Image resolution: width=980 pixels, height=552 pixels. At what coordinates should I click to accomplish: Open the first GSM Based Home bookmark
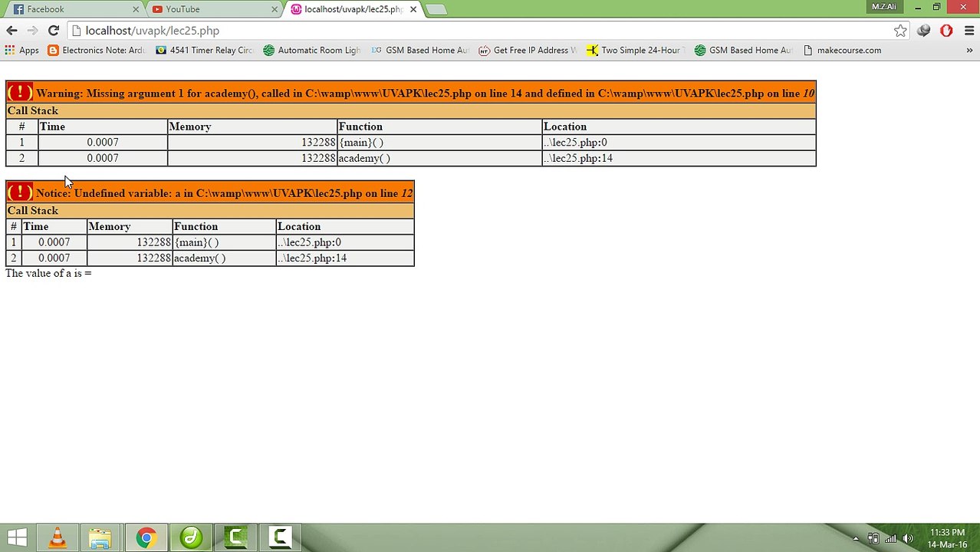419,51
